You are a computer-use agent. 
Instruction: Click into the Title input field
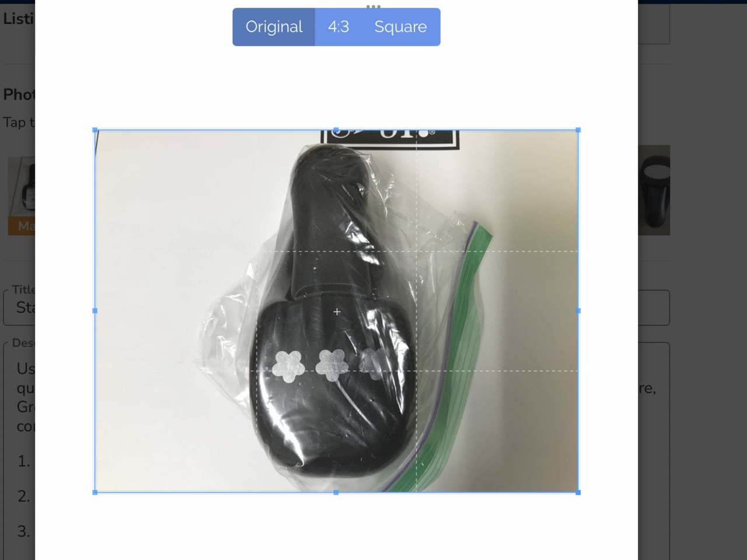[x=19, y=307]
